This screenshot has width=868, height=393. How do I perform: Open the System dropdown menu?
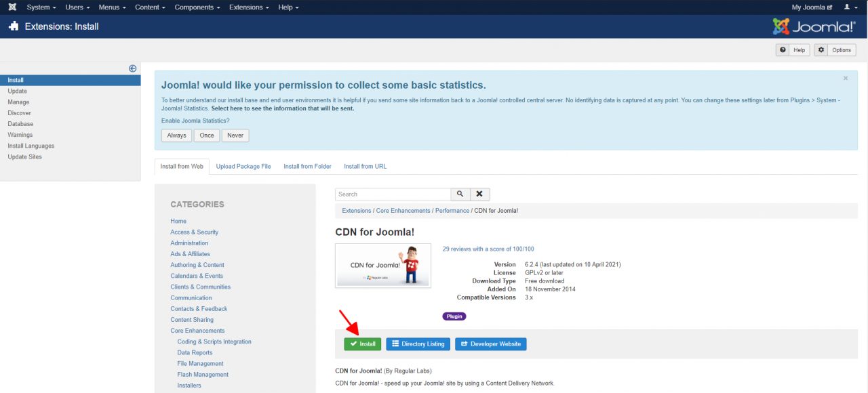click(x=41, y=7)
